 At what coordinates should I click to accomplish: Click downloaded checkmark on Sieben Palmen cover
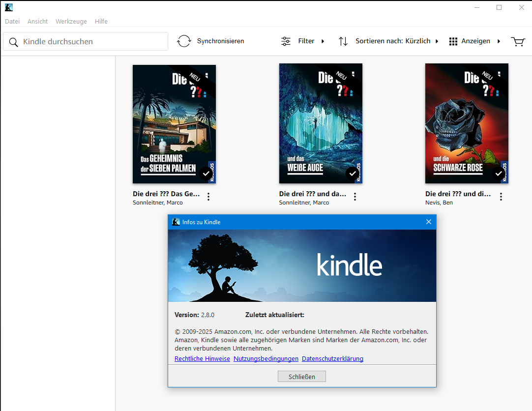click(206, 174)
